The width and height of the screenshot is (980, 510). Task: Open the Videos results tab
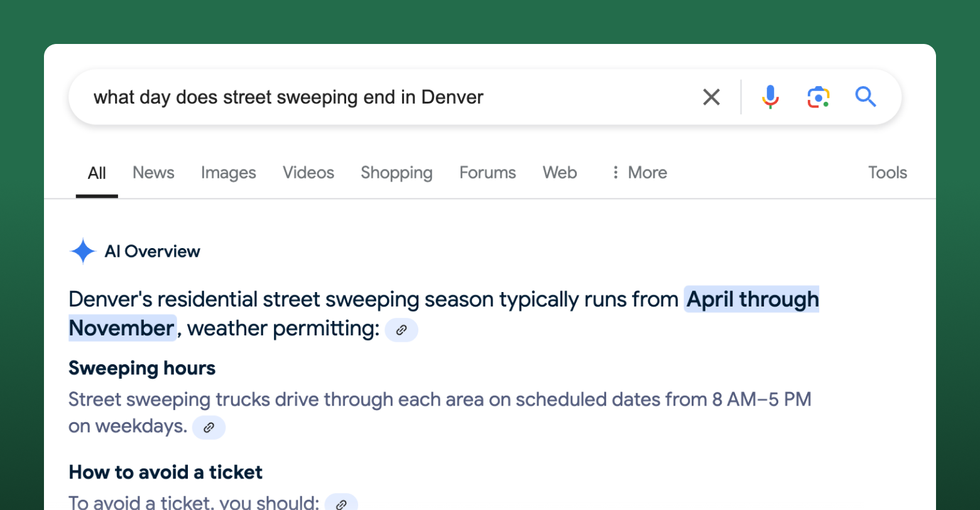point(308,172)
